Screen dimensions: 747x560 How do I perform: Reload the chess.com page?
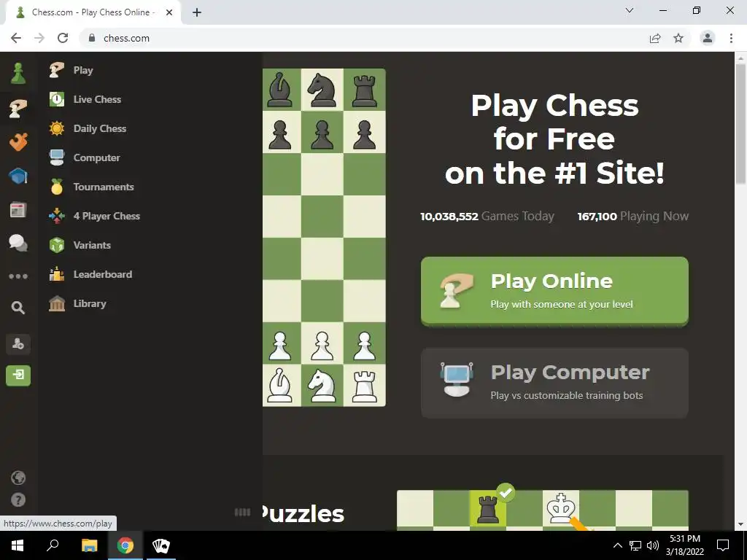[x=63, y=38]
